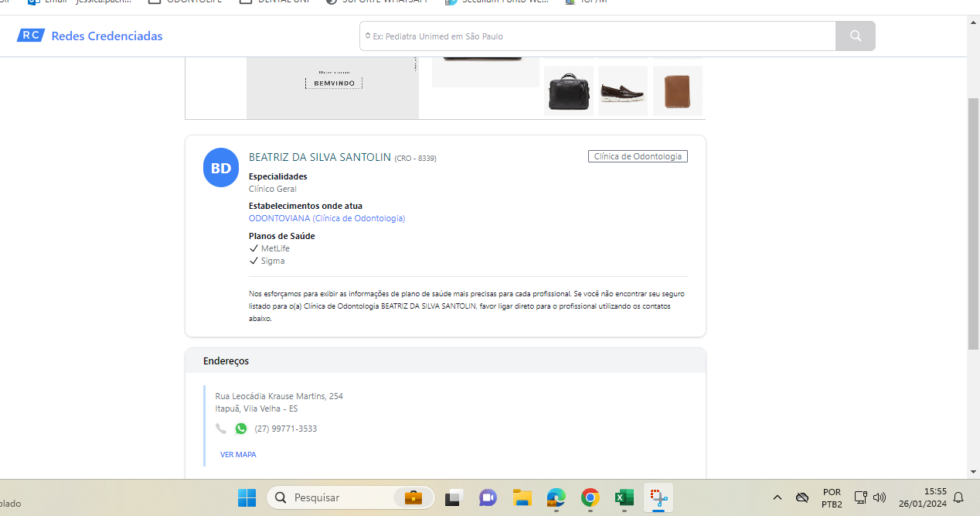Open the ODONTOVIANA clinic link
The width and height of the screenshot is (980, 516).
point(327,218)
